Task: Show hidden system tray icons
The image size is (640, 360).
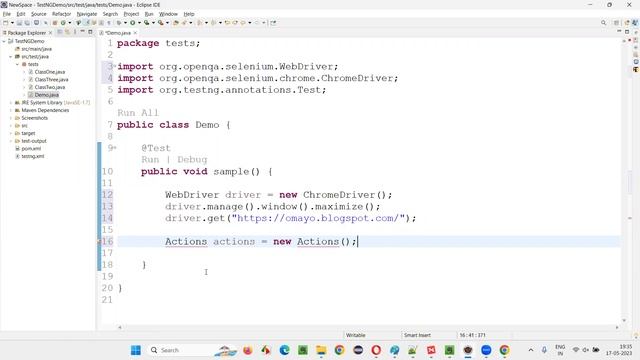Action: [x=531, y=350]
